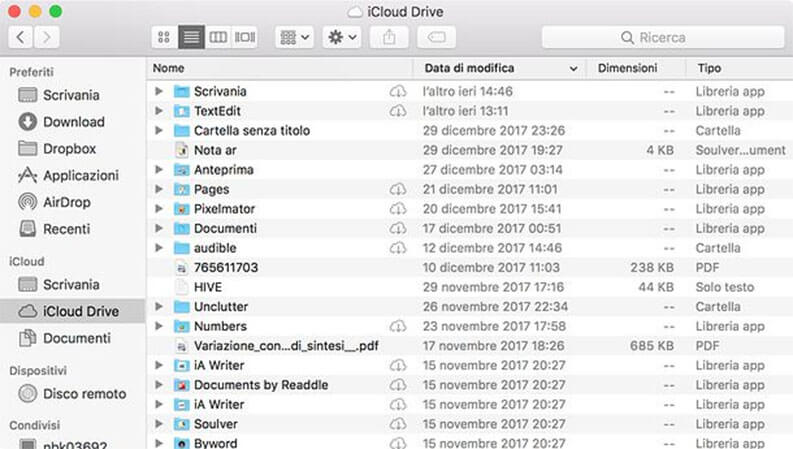Open the action gear menu
The width and height of the screenshot is (793, 449).
(x=342, y=37)
